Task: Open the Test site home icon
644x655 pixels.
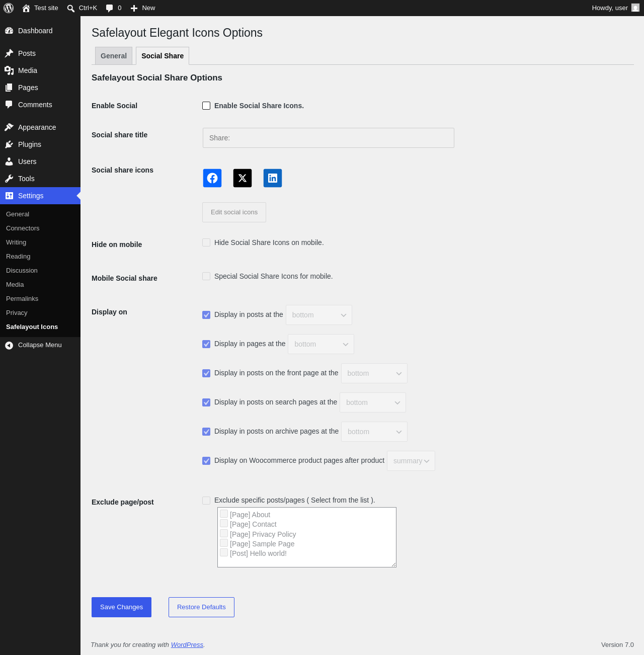Action: [26, 8]
